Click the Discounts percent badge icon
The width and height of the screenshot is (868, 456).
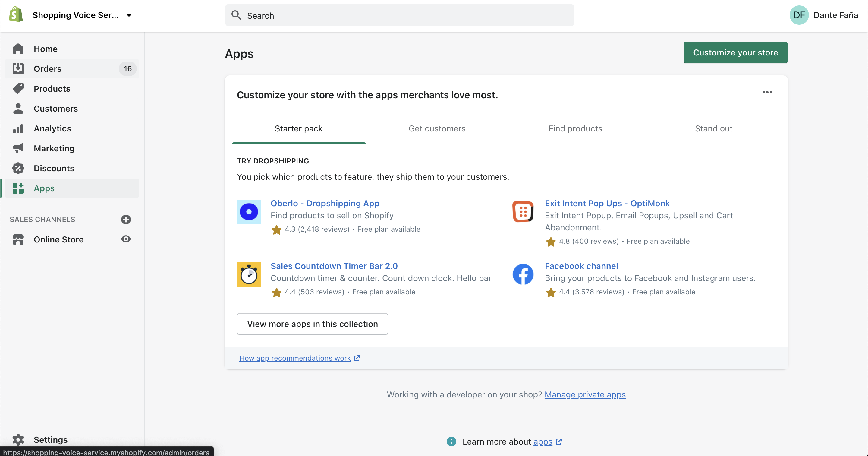point(18,168)
